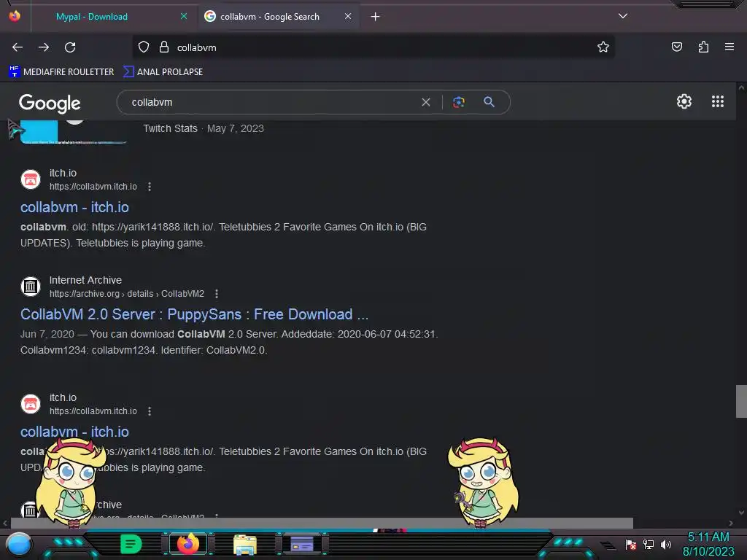Open more options for second itch.io result
This screenshot has height=560, width=747.
pos(150,411)
